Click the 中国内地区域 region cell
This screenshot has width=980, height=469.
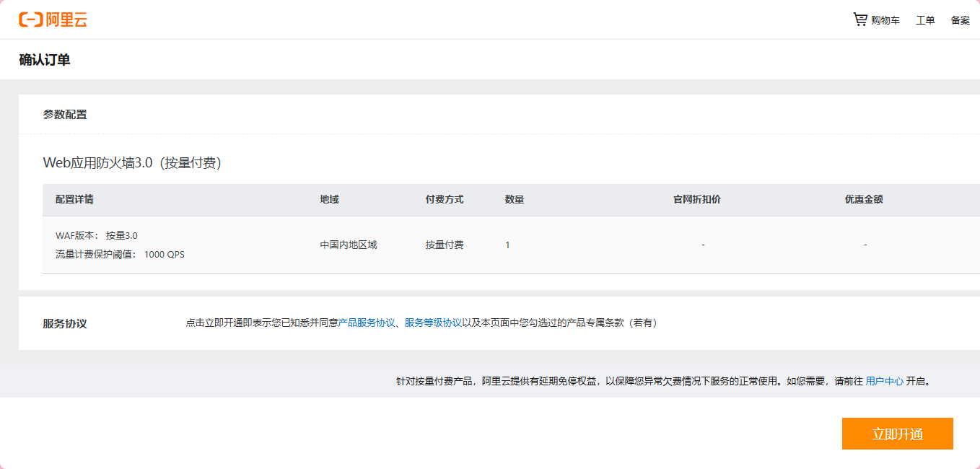click(349, 245)
